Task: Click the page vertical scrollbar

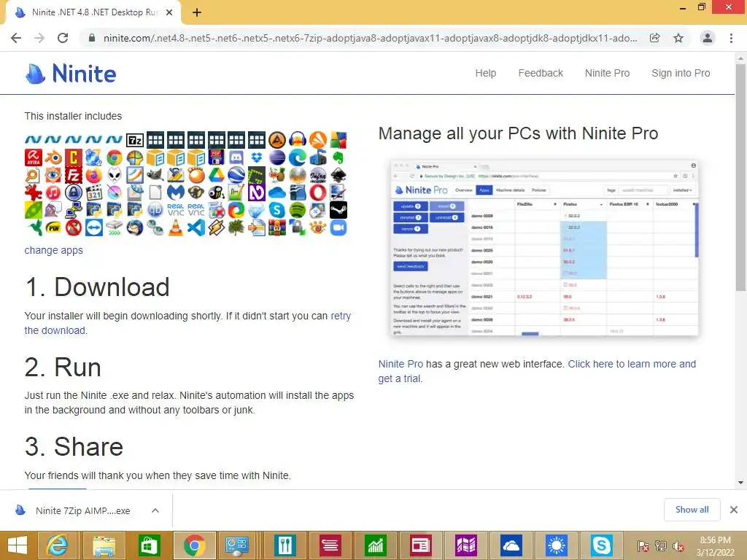Action: coord(740,176)
